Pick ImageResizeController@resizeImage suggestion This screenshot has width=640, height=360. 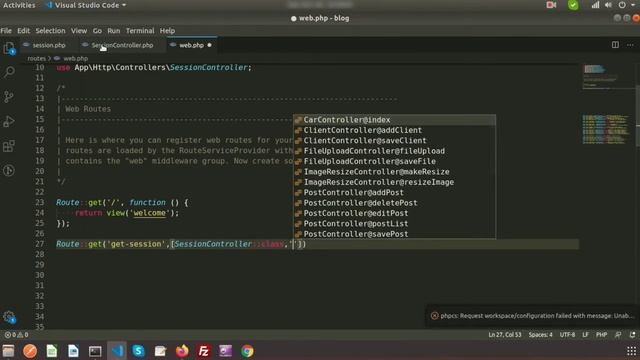pyautogui.click(x=394, y=182)
